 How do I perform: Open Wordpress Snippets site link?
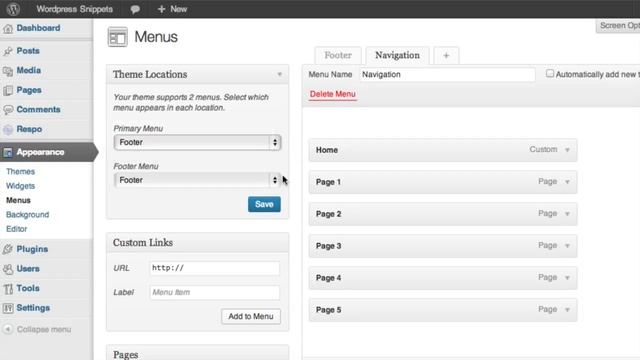coord(74,9)
